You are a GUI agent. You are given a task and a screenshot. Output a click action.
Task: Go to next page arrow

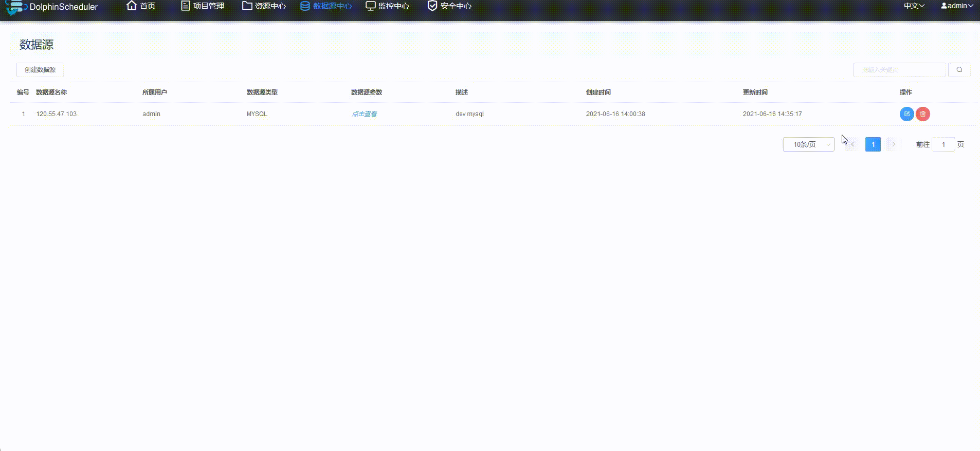[894, 144]
